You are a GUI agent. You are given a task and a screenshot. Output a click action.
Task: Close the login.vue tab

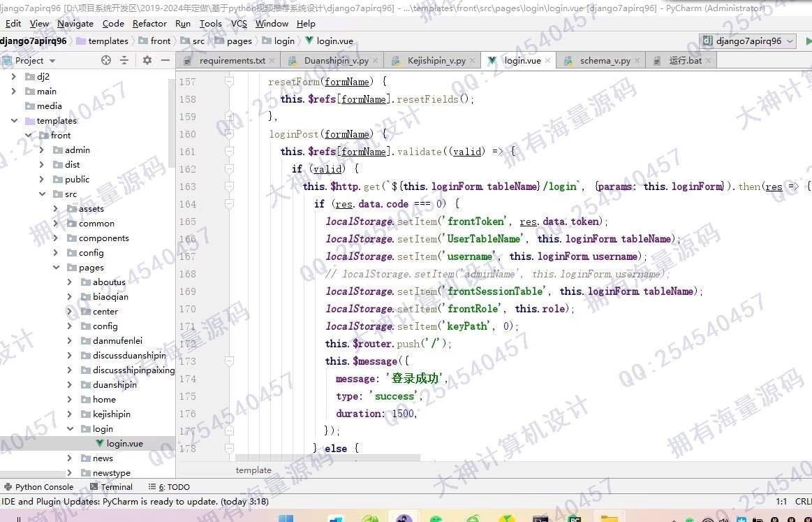pyautogui.click(x=547, y=61)
